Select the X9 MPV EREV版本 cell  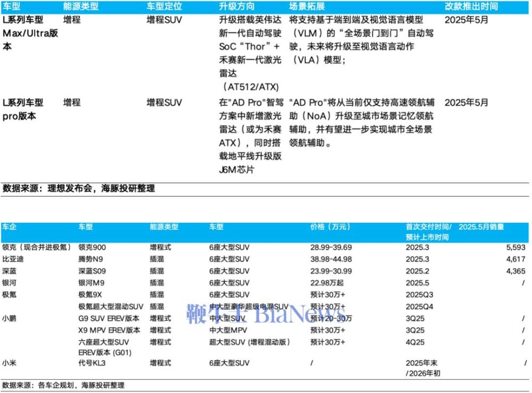click(109, 330)
